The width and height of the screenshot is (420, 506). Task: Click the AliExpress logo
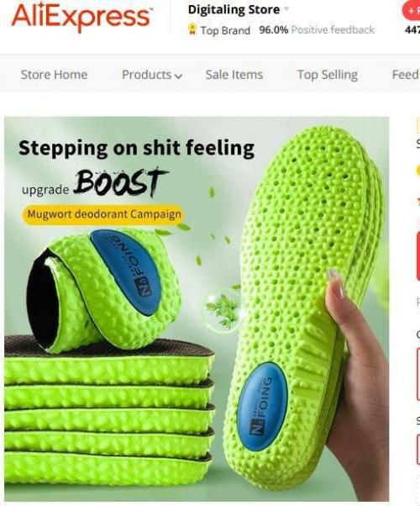[x=81, y=16]
